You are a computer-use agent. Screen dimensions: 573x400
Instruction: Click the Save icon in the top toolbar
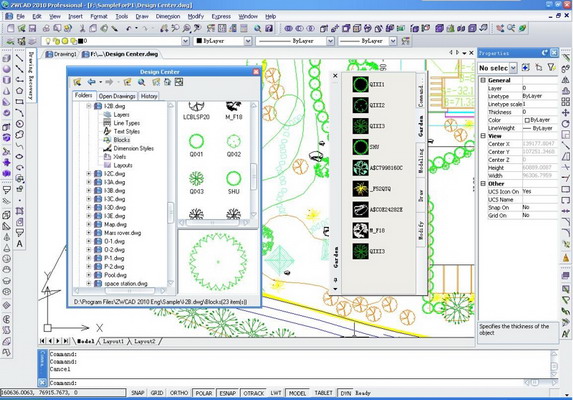click(33, 28)
